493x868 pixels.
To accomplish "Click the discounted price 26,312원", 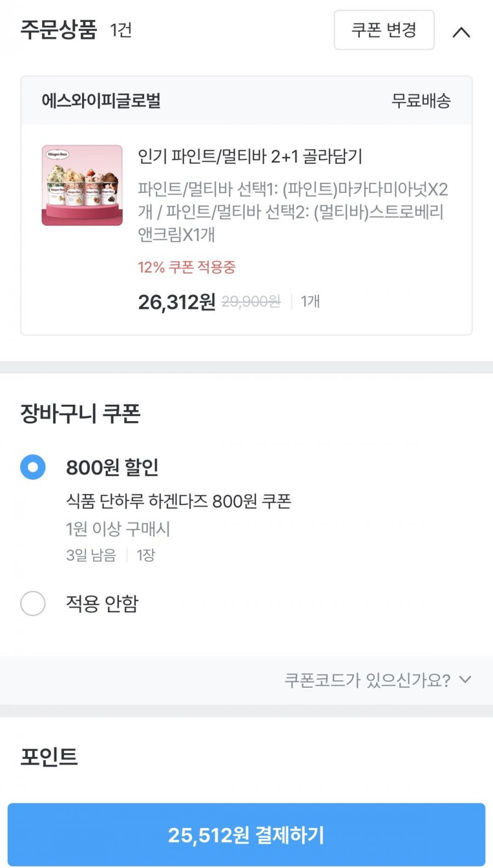I will tap(176, 302).
